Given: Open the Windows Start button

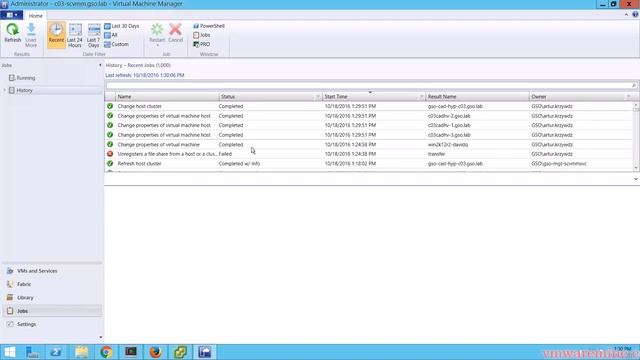Looking at the screenshot, I should tap(10, 352).
